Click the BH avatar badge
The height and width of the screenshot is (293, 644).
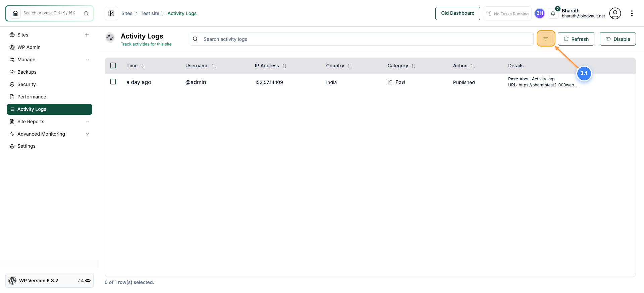click(540, 13)
